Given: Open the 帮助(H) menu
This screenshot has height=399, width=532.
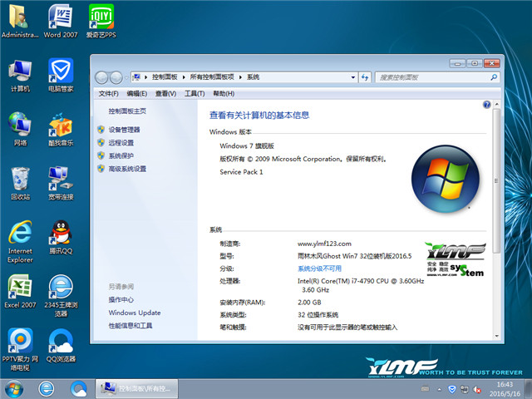Looking at the screenshot, I should tap(224, 94).
